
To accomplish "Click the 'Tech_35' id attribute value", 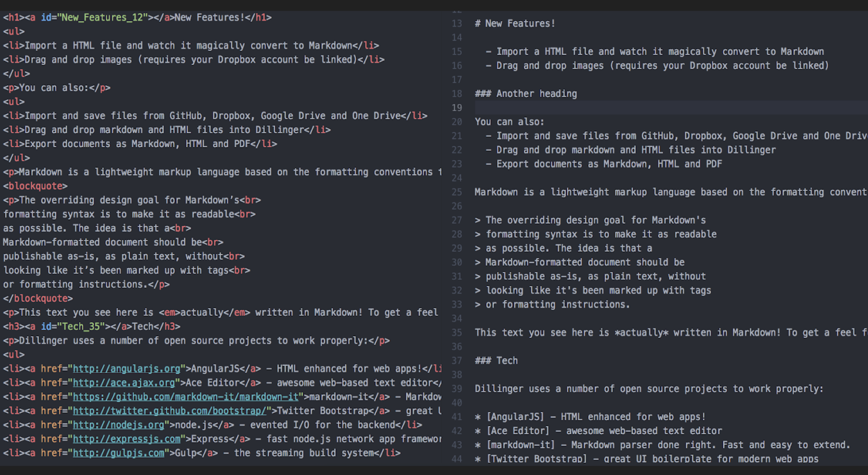I will click(81, 327).
